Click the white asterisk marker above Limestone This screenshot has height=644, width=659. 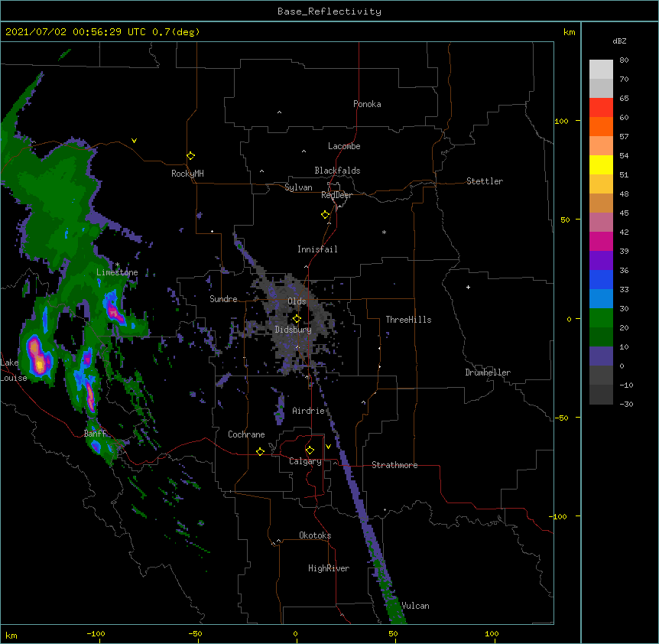click(x=118, y=265)
